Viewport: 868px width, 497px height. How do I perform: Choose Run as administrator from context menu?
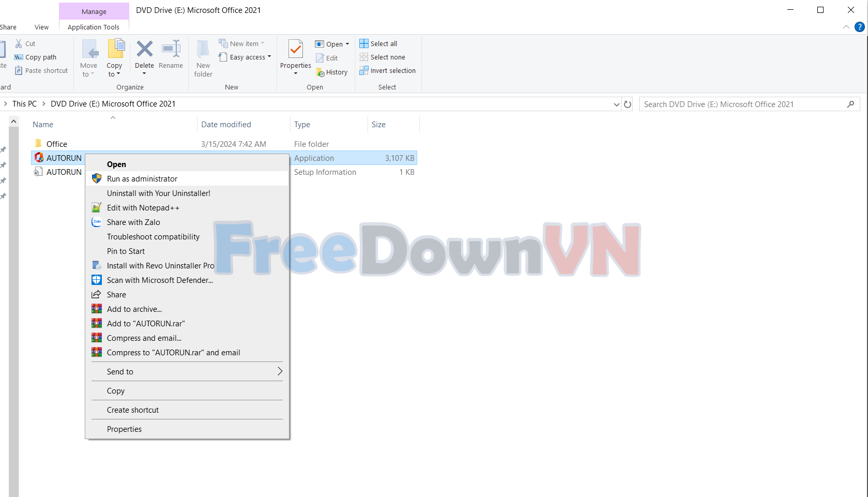[x=142, y=179]
